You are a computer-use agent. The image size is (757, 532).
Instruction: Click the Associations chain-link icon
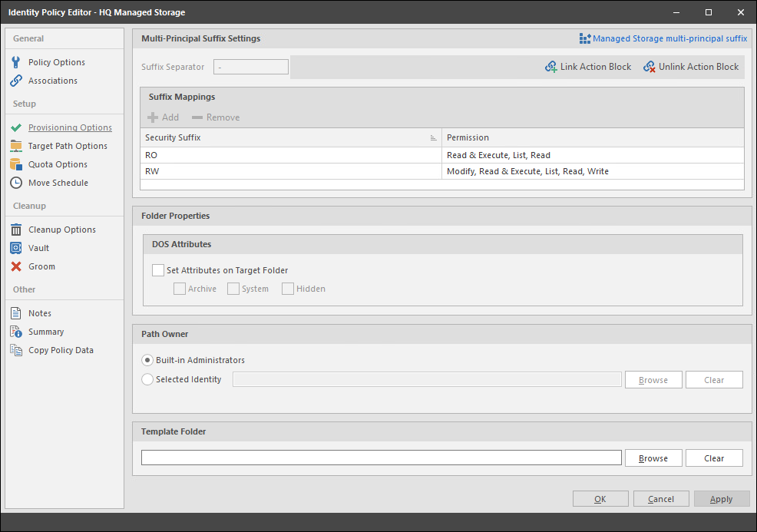[x=16, y=81]
